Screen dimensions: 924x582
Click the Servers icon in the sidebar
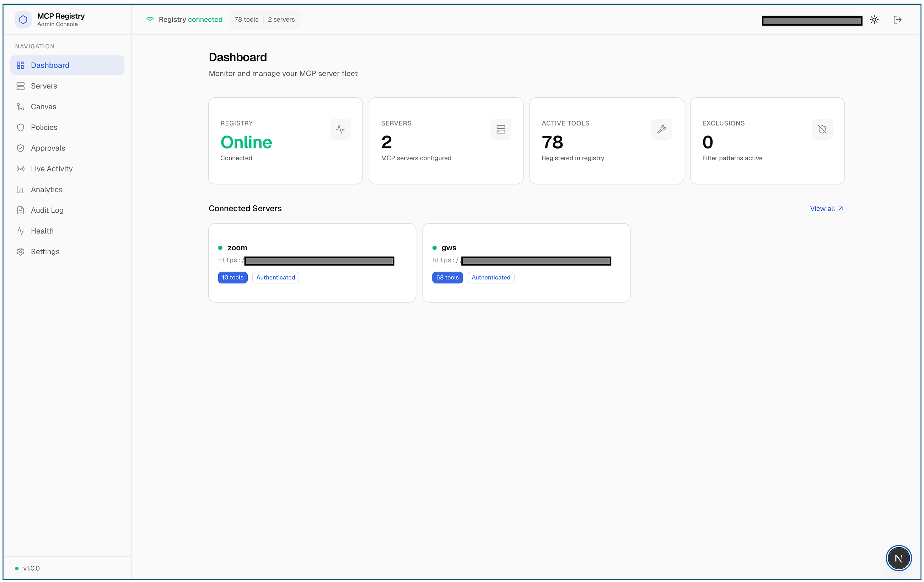click(x=21, y=86)
